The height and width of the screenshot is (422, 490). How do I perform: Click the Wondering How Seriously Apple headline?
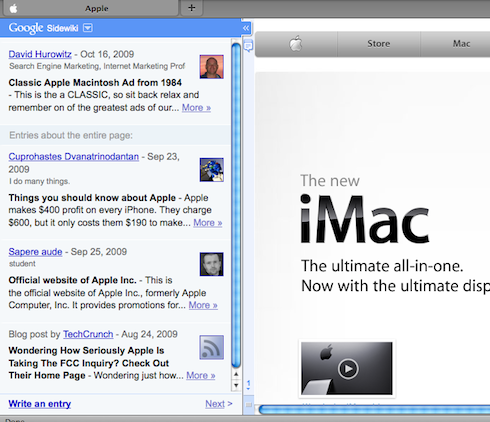coord(89,363)
